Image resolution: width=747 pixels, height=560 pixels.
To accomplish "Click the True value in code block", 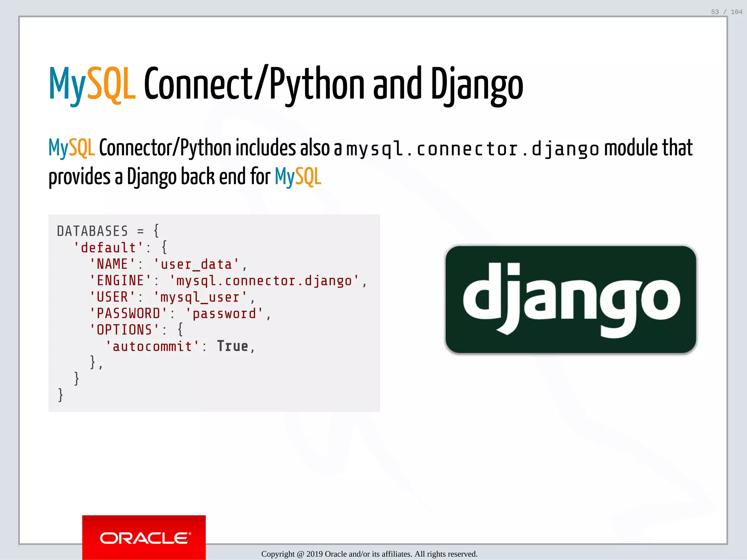I will pos(232,346).
